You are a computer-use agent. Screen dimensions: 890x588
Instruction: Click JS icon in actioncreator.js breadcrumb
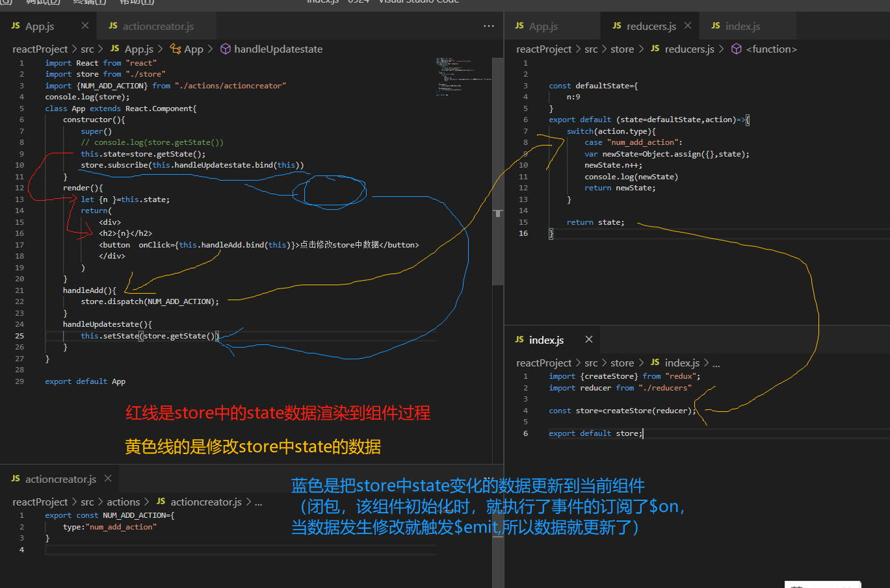coord(161,502)
